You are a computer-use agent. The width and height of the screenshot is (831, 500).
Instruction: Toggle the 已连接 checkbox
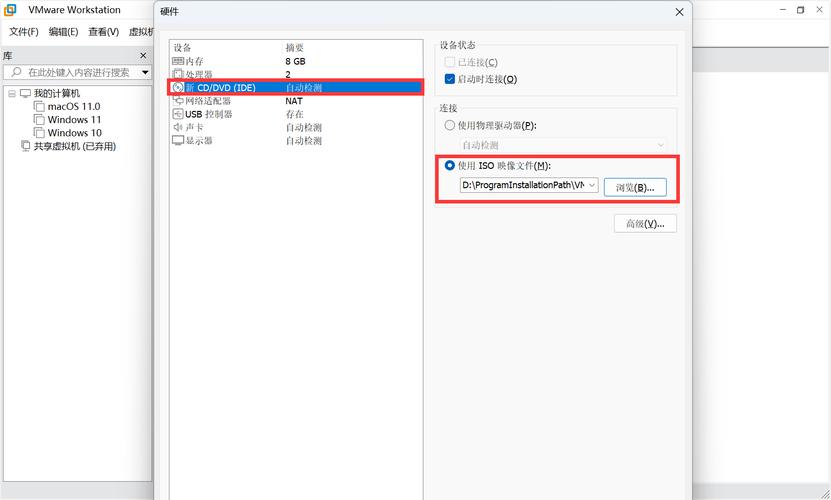point(449,63)
